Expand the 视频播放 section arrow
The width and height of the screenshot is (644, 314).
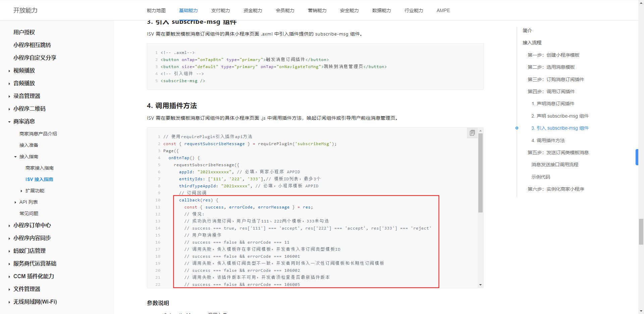click(x=9, y=71)
